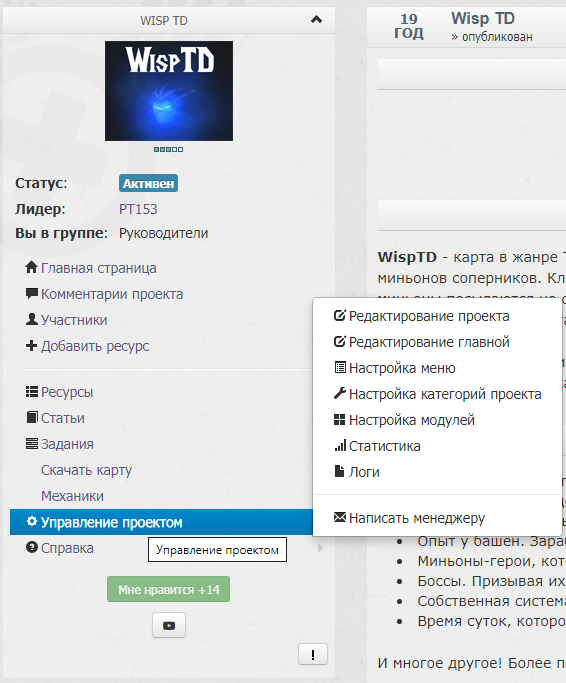This screenshot has height=683, width=566.
Task: Click the speech bubble comments icon
Action: coord(31,293)
